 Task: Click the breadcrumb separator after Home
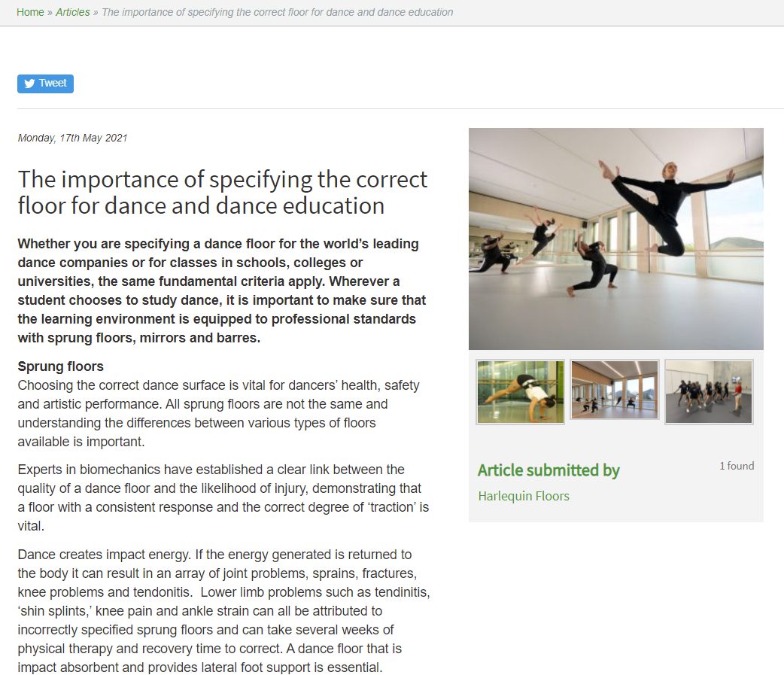click(x=50, y=12)
